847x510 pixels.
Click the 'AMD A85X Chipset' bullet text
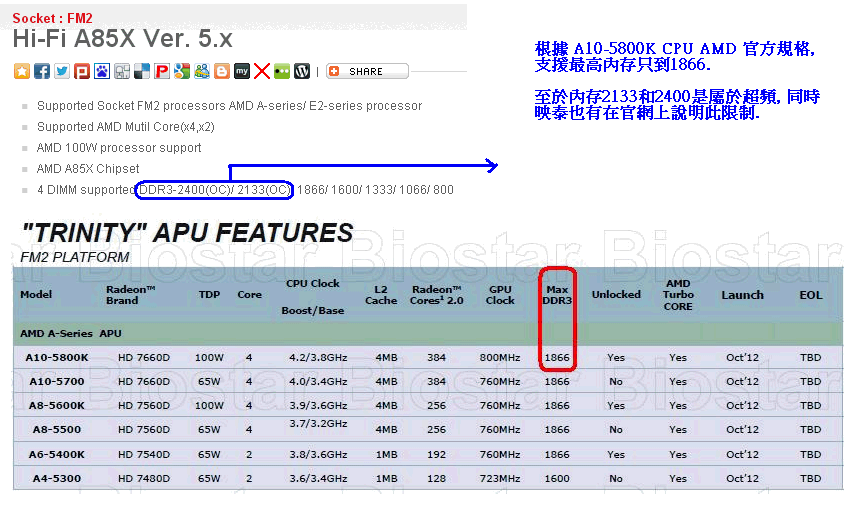(x=88, y=169)
